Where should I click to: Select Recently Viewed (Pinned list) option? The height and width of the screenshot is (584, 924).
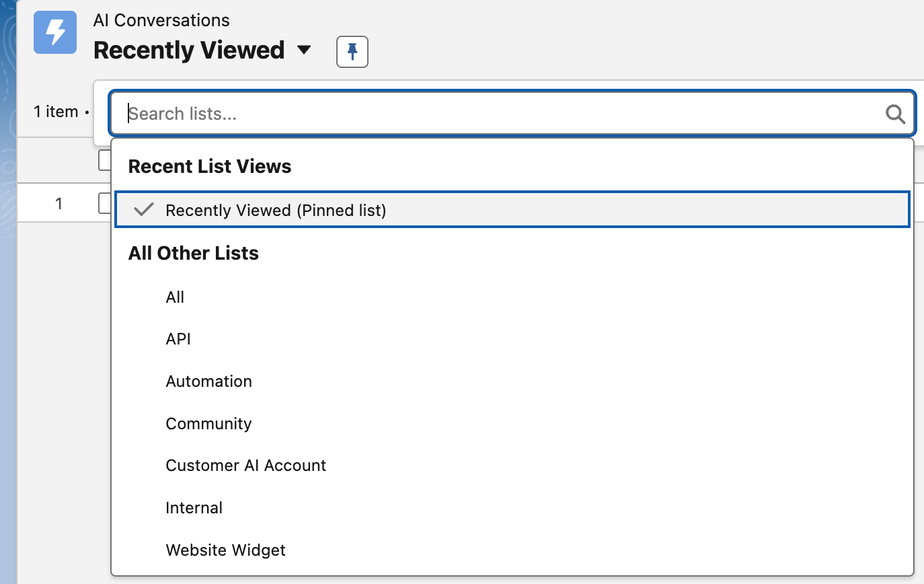[x=512, y=210]
